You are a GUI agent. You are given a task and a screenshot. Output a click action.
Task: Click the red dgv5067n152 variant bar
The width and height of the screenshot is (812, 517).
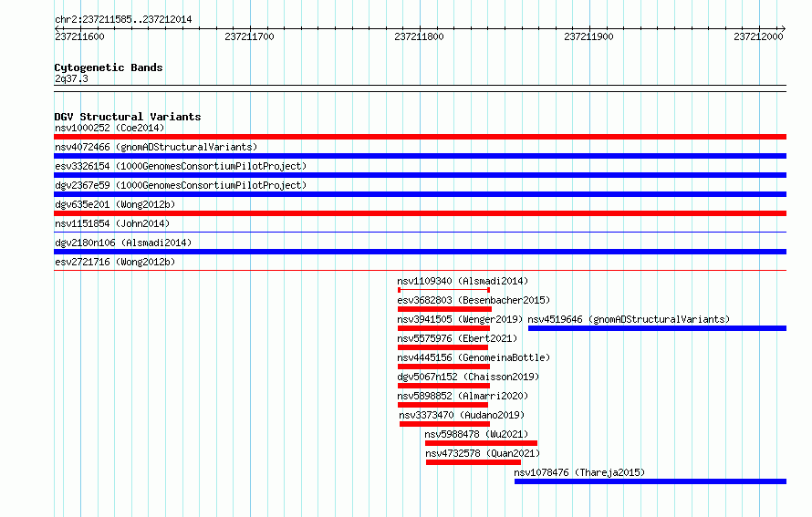coord(443,386)
